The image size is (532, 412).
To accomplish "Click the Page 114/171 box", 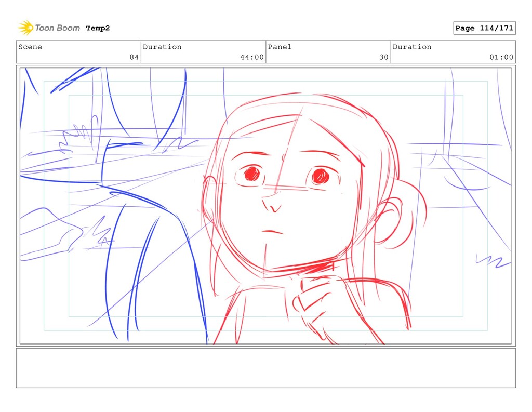I will point(484,28).
